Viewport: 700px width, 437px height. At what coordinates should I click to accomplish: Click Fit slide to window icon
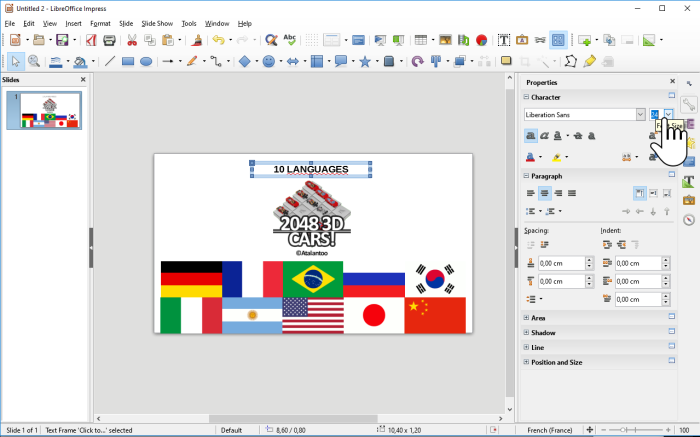[589, 430]
